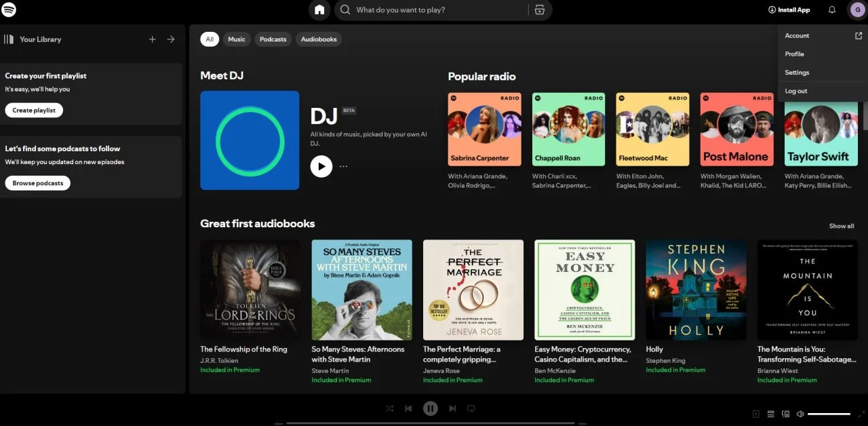
Task: Open the So Many Steves audiobook cover
Action: pos(362,290)
